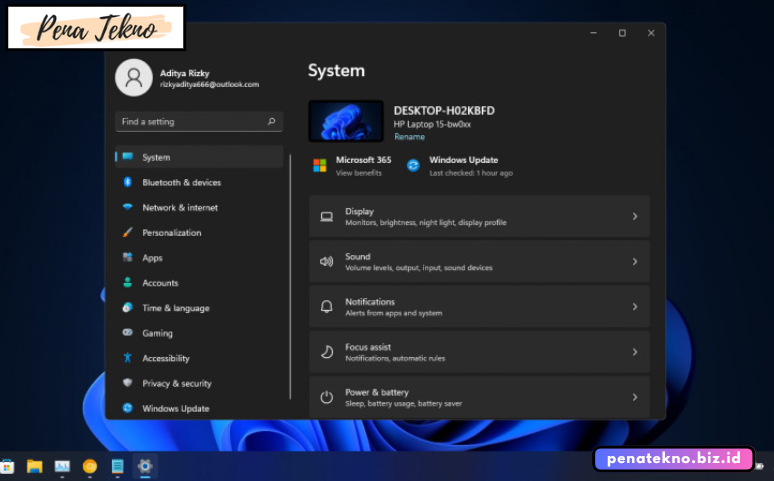This screenshot has width=774, height=481.
Task: Click the System monitor icon in sidebar
Action: pyautogui.click(x=128, y=157)
